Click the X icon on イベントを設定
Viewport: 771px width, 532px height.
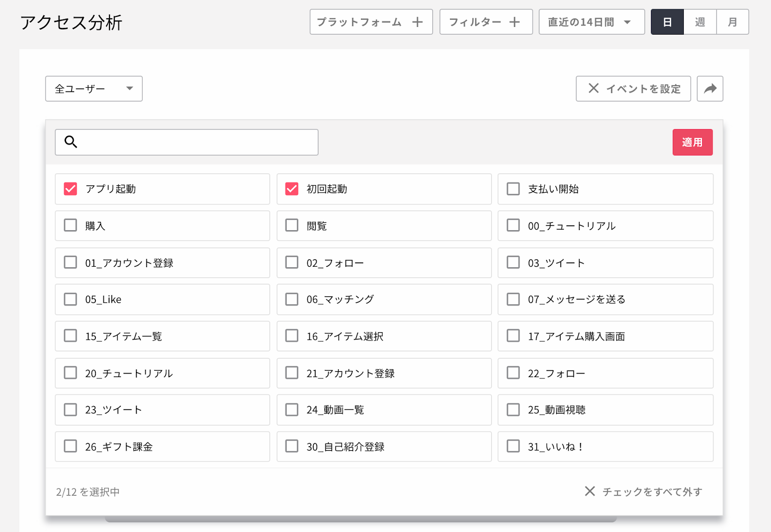click(593, 89)
